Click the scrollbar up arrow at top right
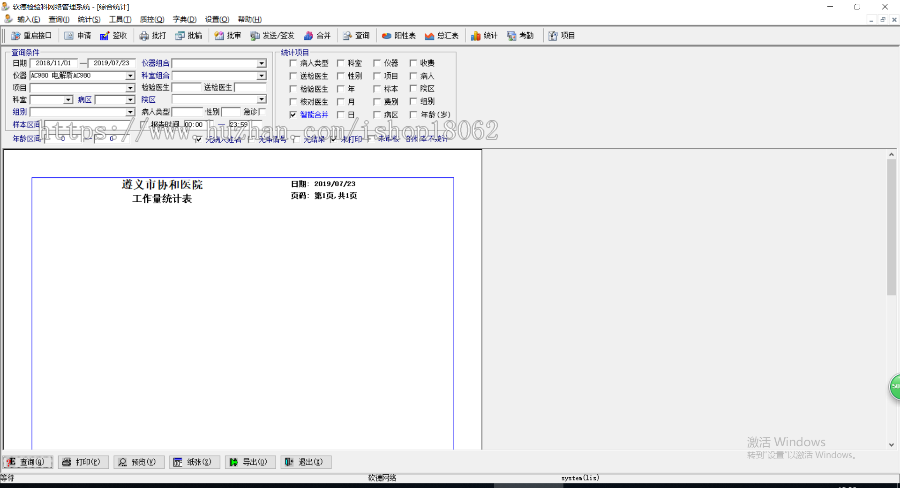The image size is (900, 488). (891, 154)
